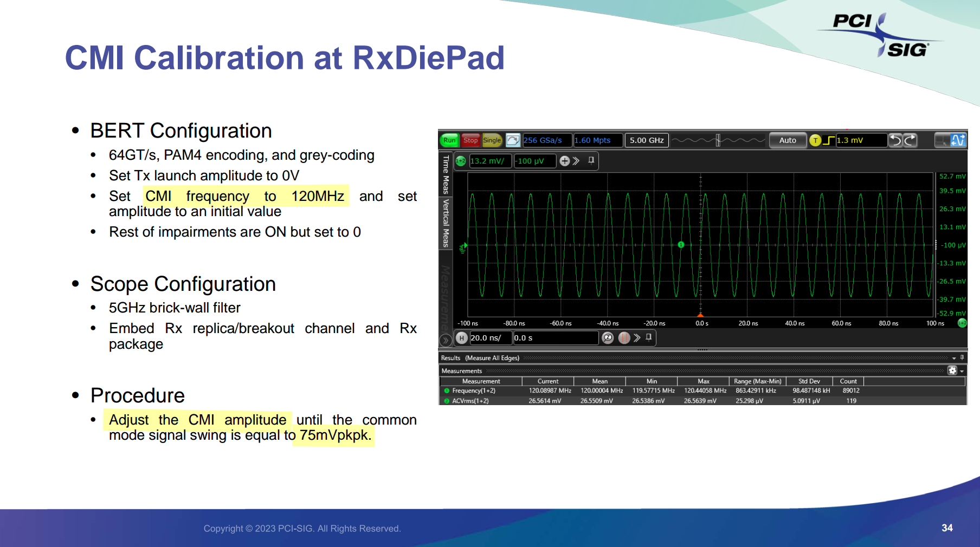Click the undo arrow icon
The image size is (980, 547).
[x=895, y=141]
